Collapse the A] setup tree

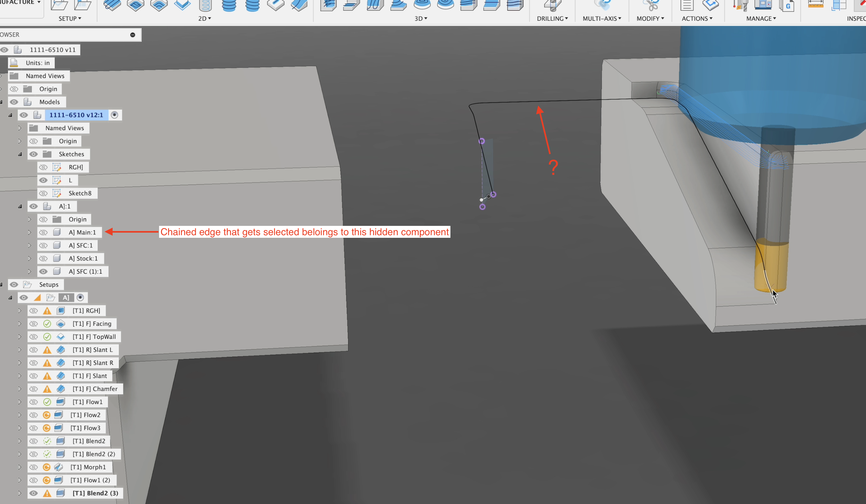10,298
